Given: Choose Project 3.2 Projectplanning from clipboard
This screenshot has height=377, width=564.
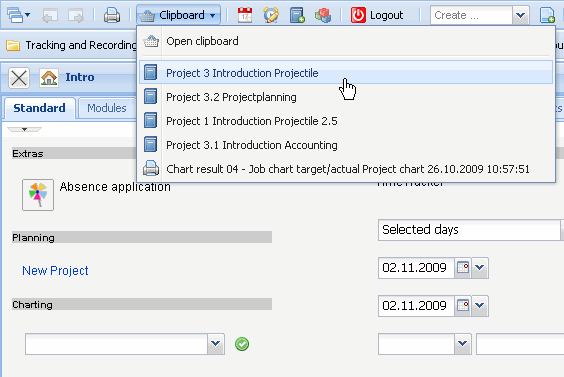Looking at the screenshot, I should click(346, 97).
